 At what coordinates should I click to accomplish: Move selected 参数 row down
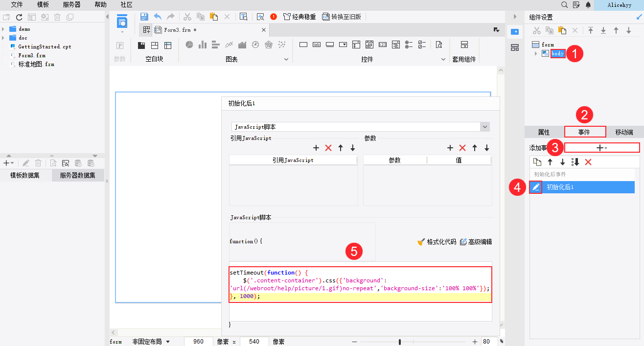[x=487, y=148]
